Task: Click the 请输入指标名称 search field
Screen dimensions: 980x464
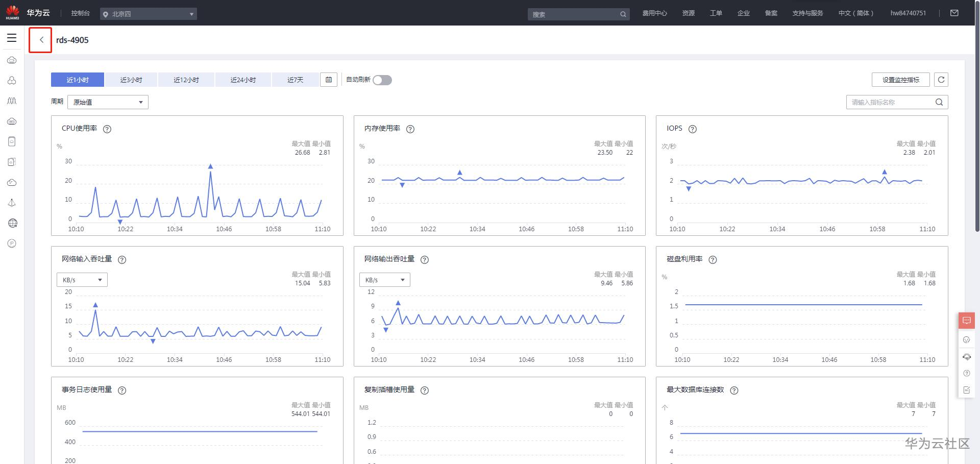Action: pyautogui.click(x=890, y=102)
